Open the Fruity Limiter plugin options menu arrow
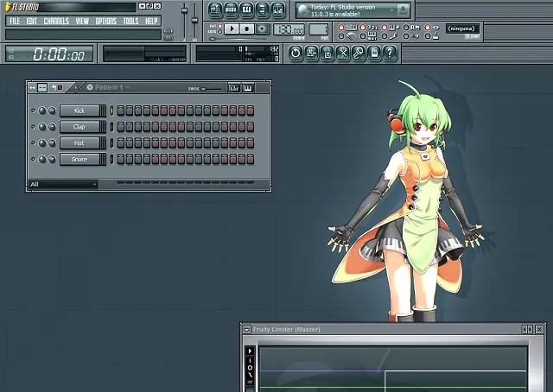 (x=246, y=330)
